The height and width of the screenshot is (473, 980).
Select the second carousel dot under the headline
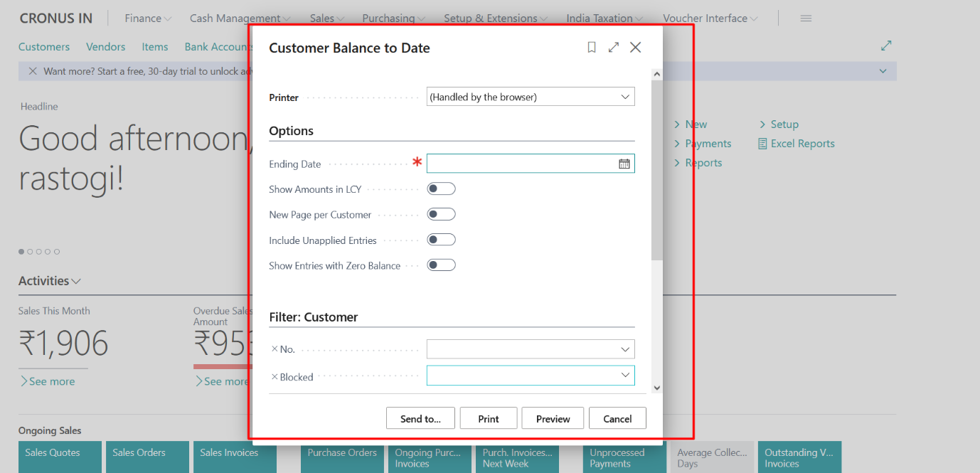[x=30, y=251]
